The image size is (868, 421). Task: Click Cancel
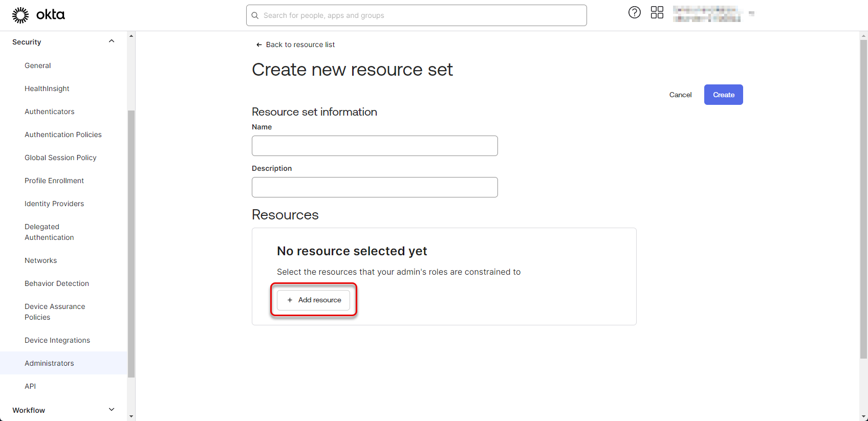[x=680, y=95]
